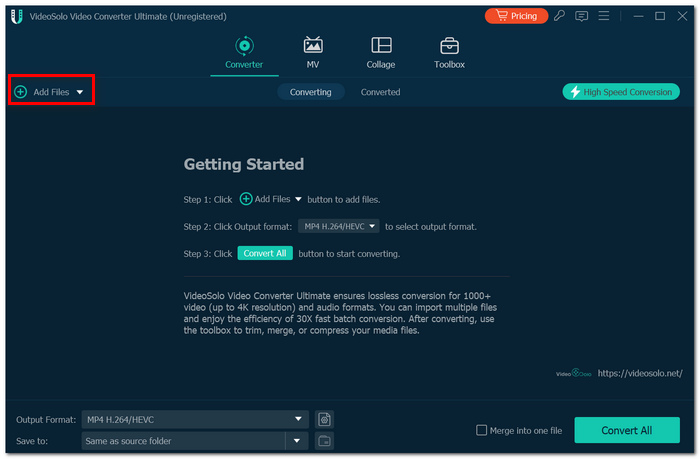Toggle High Speed Conversion

click(621, 92)
